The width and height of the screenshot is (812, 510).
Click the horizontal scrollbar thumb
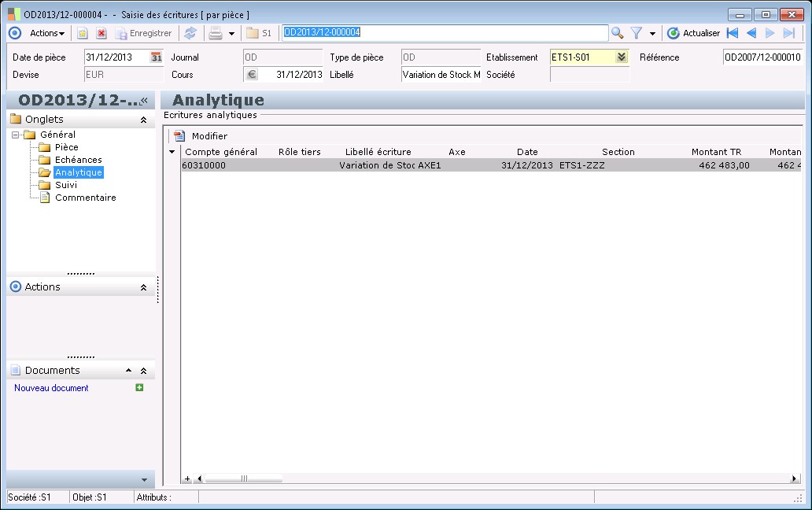tap(243, 479)
